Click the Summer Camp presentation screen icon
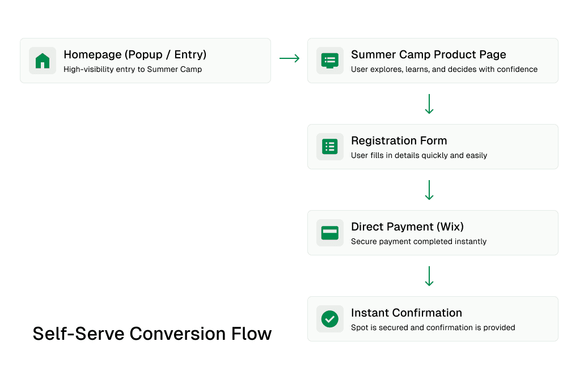The width and height of the screenshot is (588, 367). tap(329, 61)
